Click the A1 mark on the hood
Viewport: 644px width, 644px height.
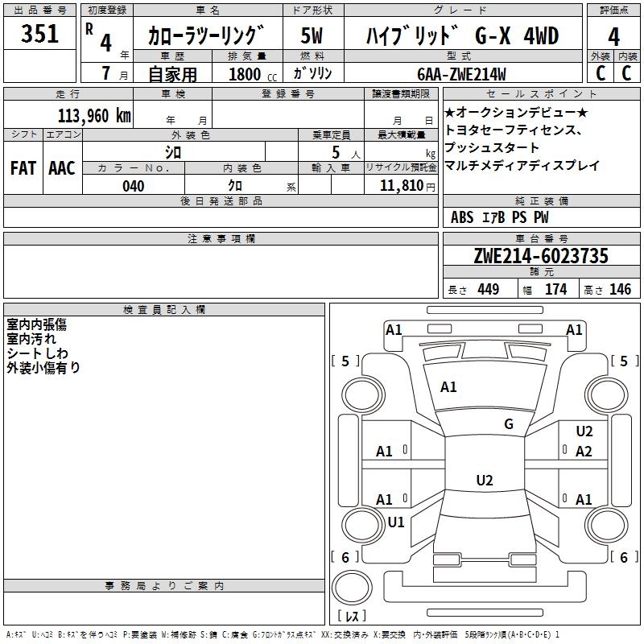[x=448, y=387]
